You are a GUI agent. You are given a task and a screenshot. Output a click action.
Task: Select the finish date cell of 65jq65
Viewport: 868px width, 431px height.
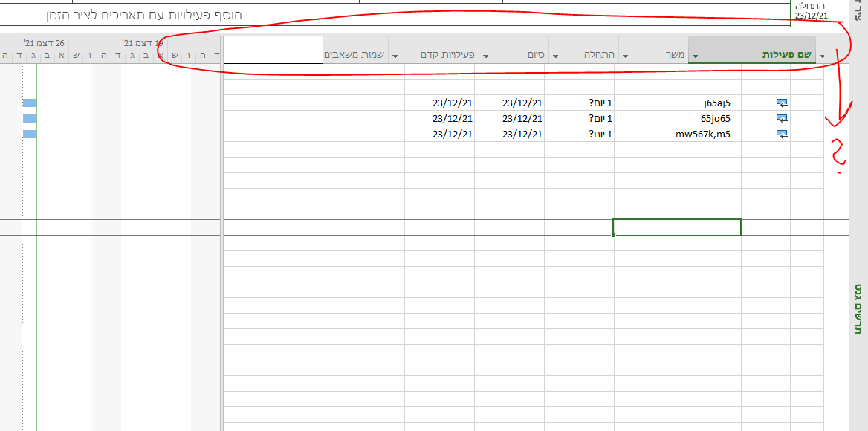coord(439,118)
